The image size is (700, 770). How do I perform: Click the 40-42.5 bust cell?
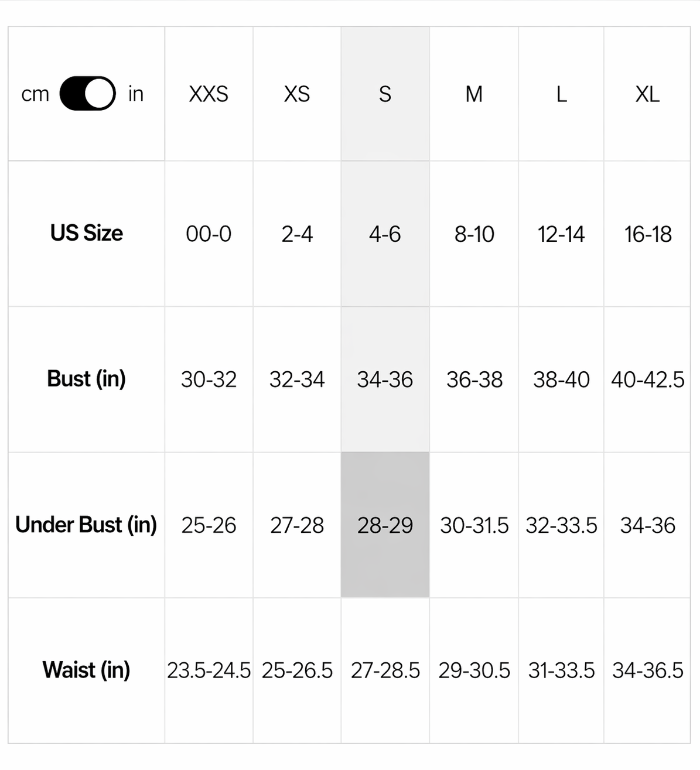tap(647, 380)
